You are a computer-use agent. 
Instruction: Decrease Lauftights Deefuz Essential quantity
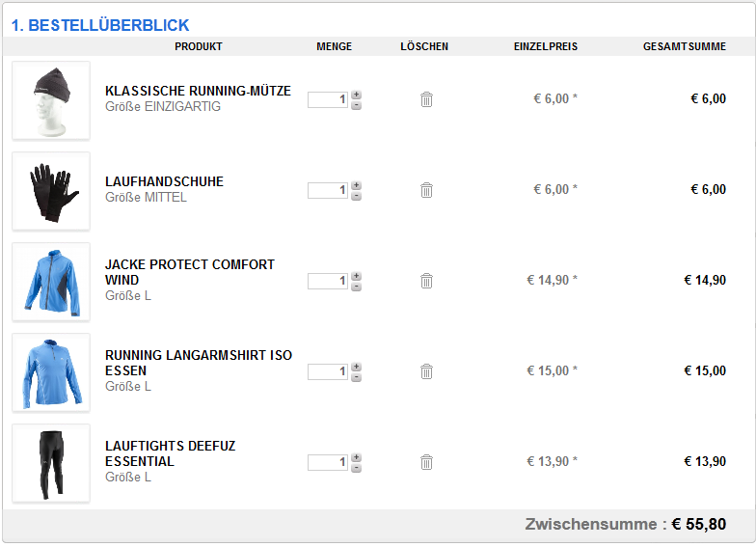(x=357, y=468)
